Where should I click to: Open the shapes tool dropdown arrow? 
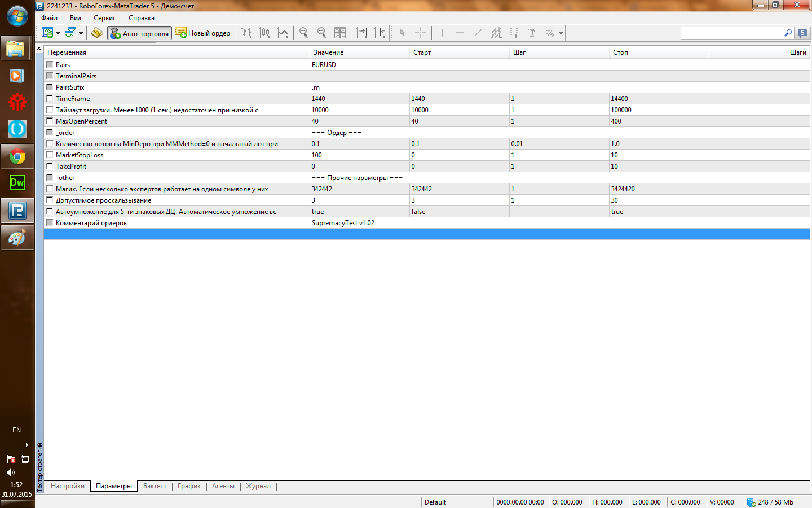561,33
